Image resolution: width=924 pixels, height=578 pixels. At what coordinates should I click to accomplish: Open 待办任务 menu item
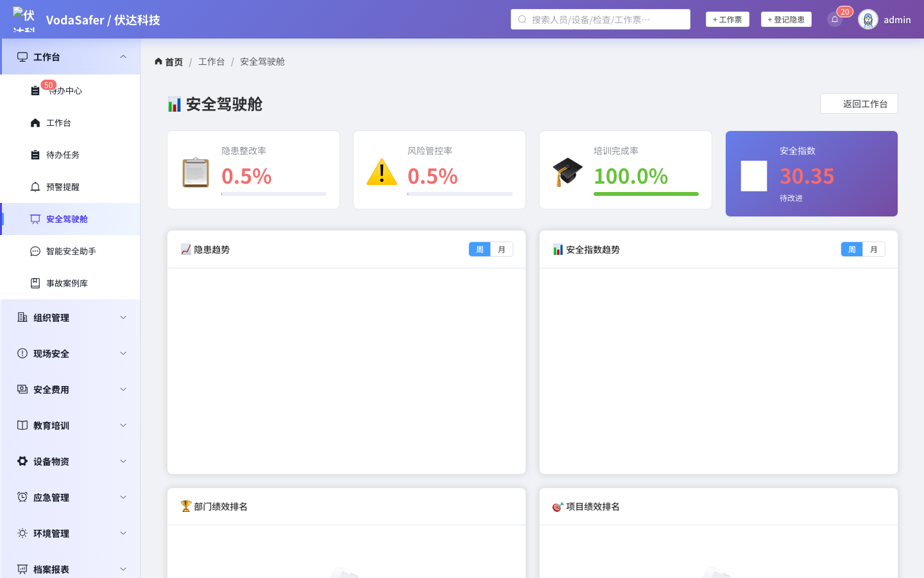click(x=70, y=155)
